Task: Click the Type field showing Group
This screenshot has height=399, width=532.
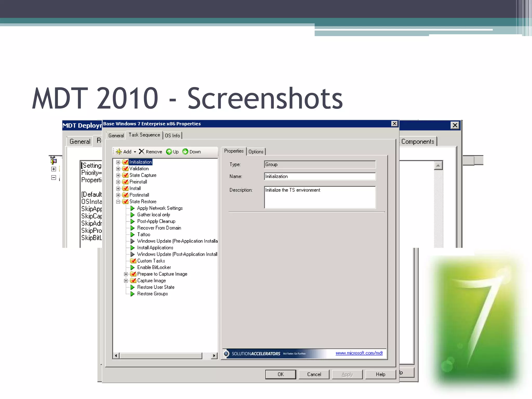Action: [x=320, y=164]
